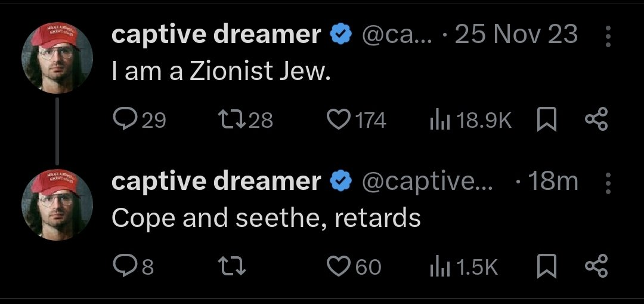Open more options for the second tweet

(x=608, y=183)
